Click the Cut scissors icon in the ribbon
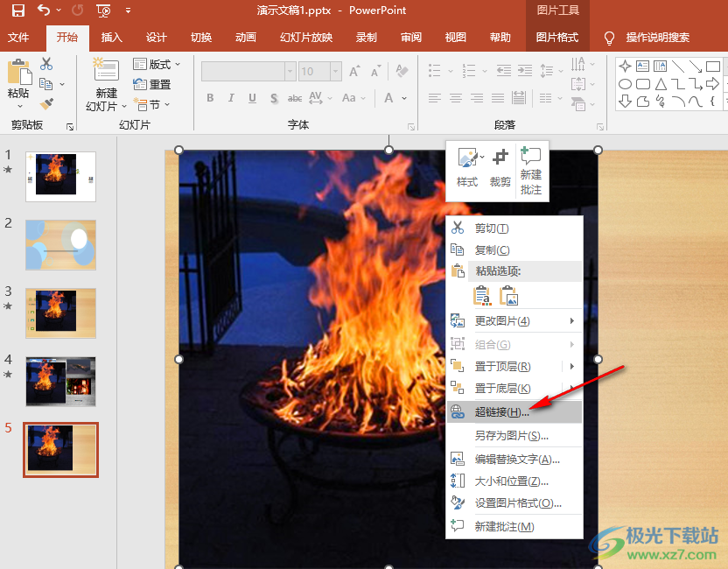The image size is (728, 569). [46, 64]
